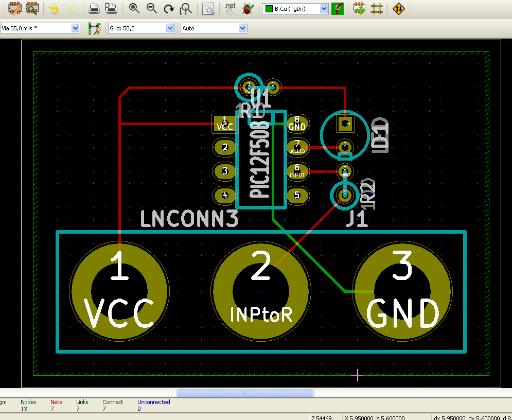Open the active layer pair selector

tap(338, 9)
